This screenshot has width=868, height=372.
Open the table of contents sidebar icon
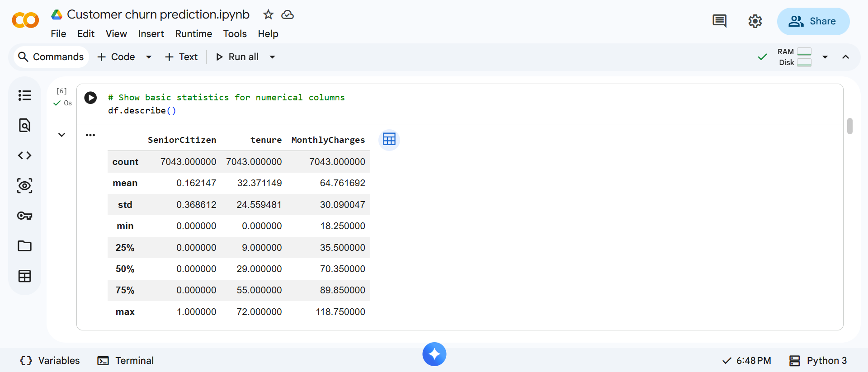point(24,95)
